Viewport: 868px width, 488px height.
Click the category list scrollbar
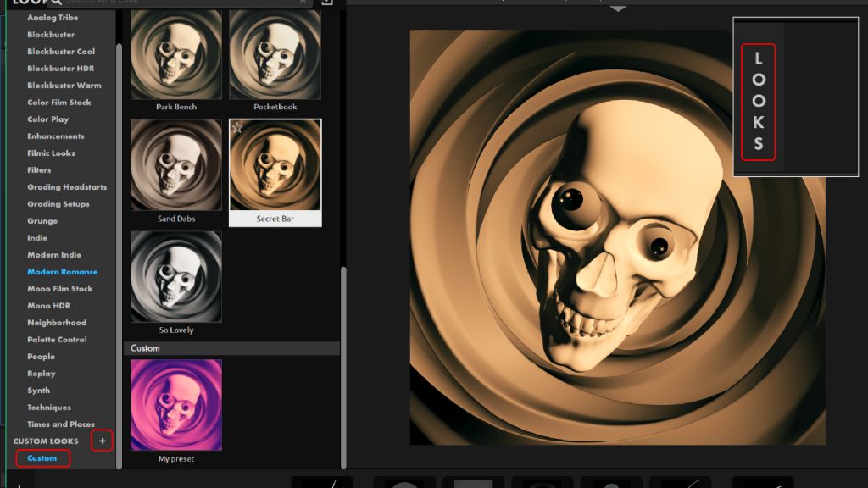pos(119,254)
